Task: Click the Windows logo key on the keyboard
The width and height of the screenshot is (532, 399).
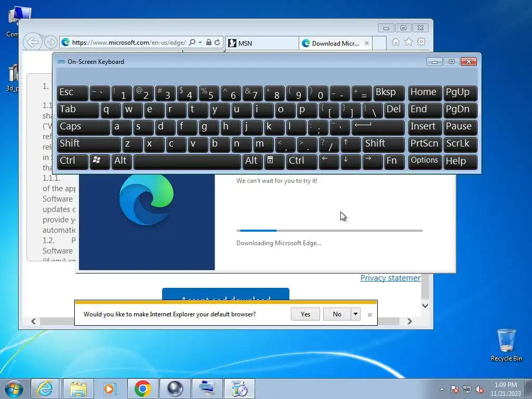Action: pyautogui.click(x=100, y=161)
